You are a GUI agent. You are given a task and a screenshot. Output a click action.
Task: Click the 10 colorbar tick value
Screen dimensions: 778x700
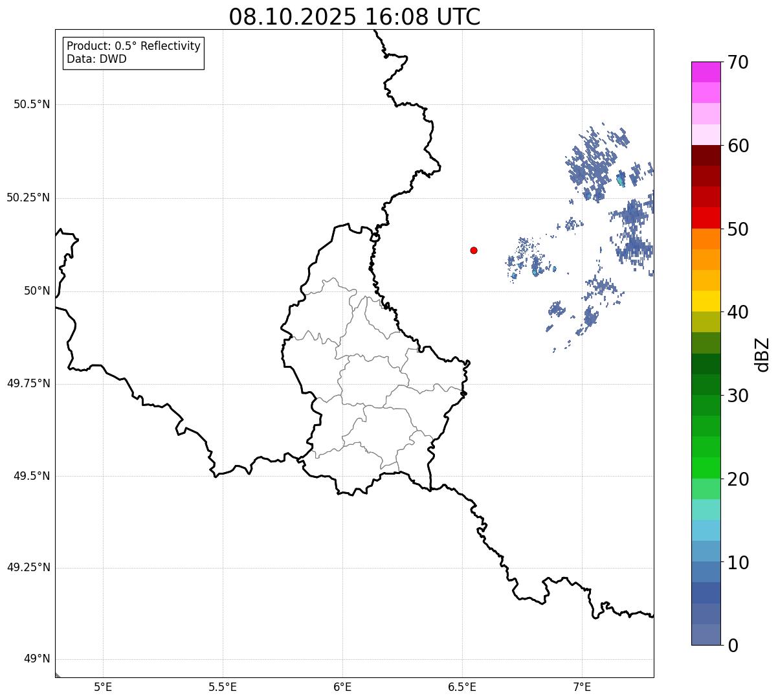738,563
